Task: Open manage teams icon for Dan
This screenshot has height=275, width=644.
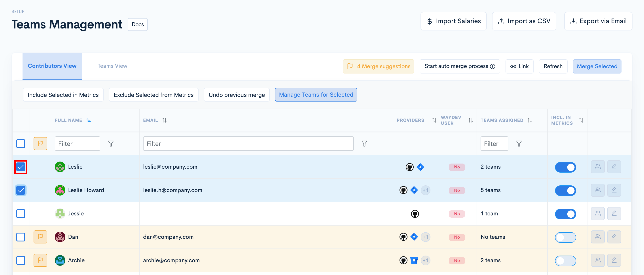Action: pos(597,237)
